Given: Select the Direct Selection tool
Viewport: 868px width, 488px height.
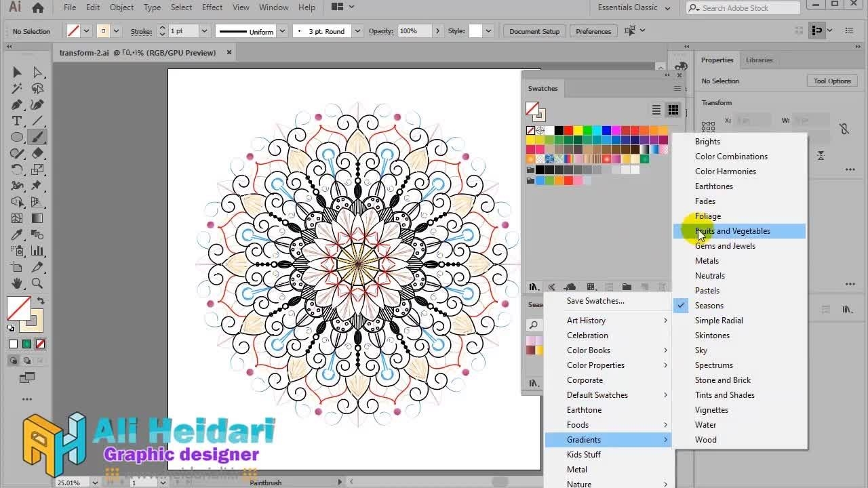Looking at the screenshot, I should click(37, 72).
